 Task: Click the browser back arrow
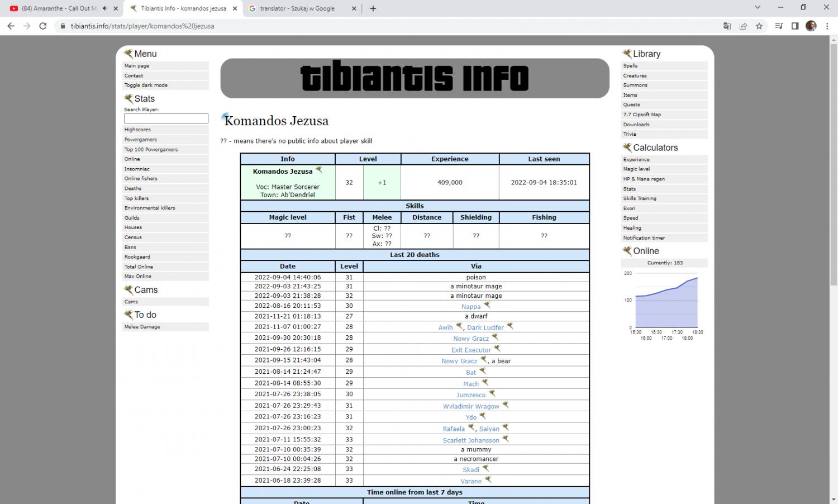pos(11,26)
